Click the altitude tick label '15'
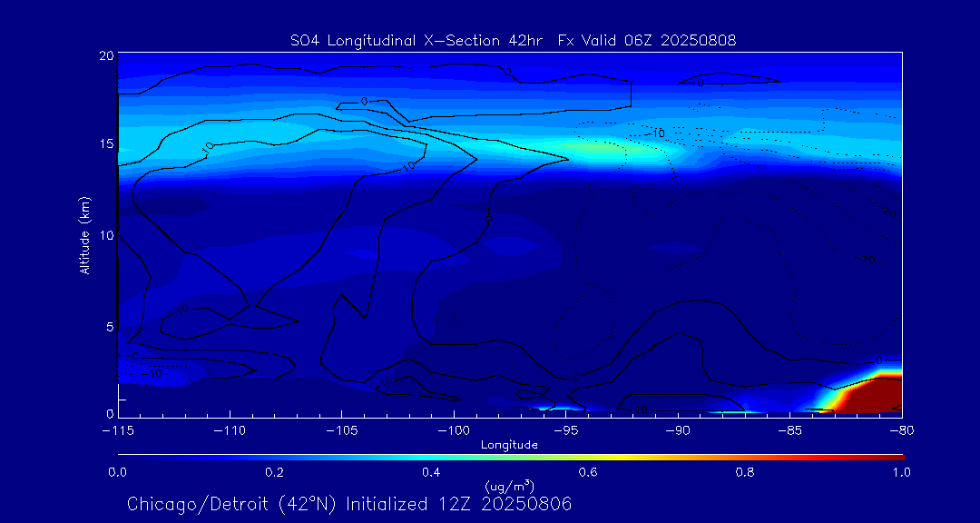The height and width of the screenshot is (523, 980). tap(106, 144)
